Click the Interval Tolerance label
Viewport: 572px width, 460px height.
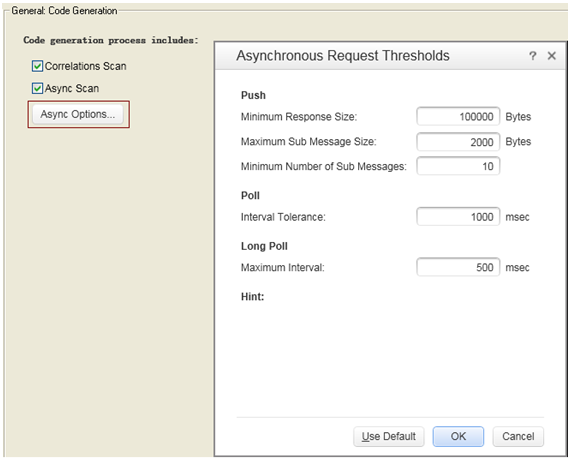(283, 217)
